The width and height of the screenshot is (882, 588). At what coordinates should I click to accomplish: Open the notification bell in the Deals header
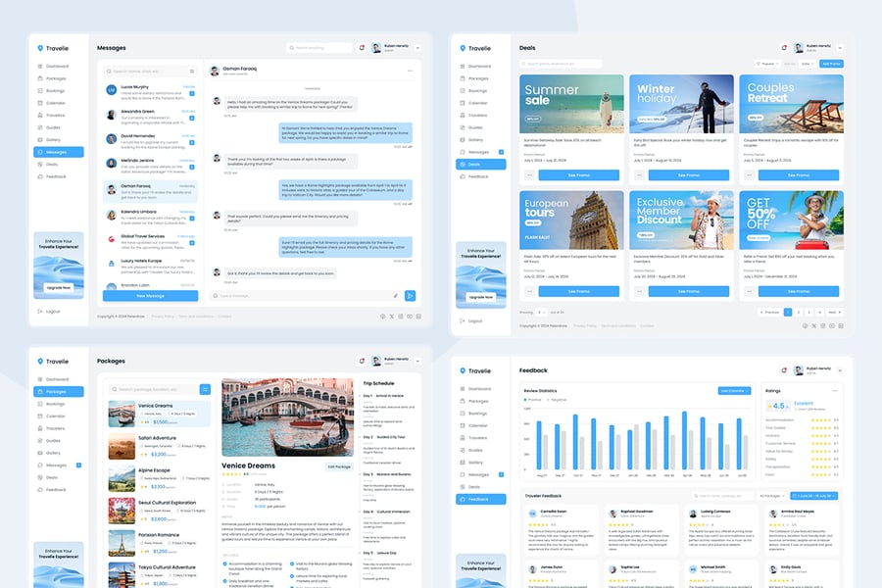[783, 48]
